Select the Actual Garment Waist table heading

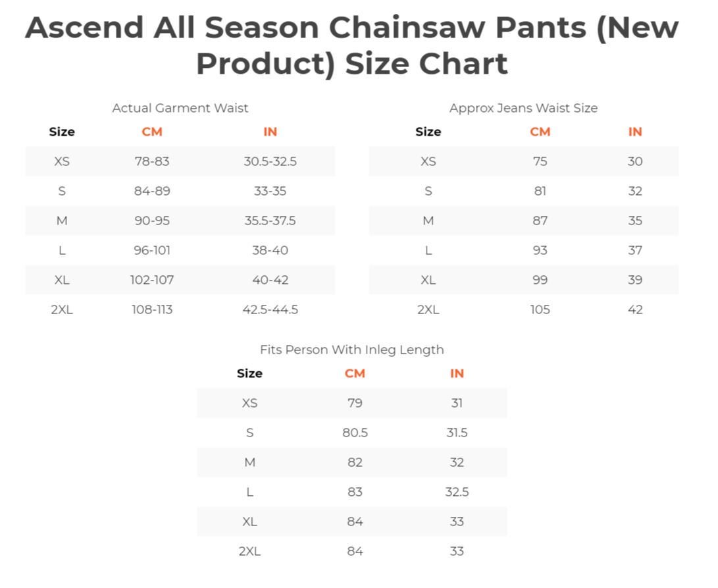click(x=180, y=108)
